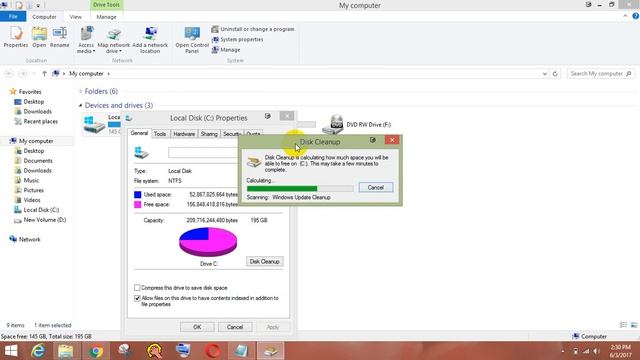Image resolution: width=640 pixels, height=360 pixels.
Task: Open the address bar history dropdown
Action: 545,74
